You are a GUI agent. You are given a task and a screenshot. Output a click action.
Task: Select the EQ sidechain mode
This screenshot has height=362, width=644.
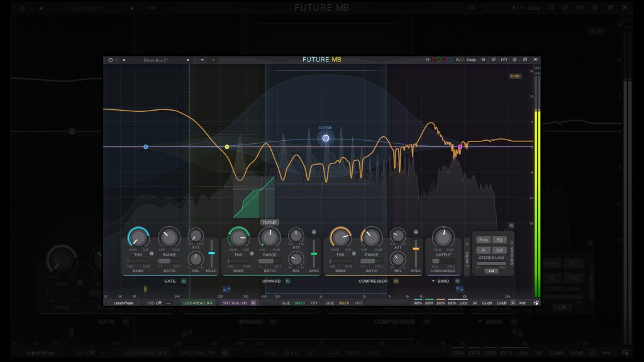(x=500, y=239)
